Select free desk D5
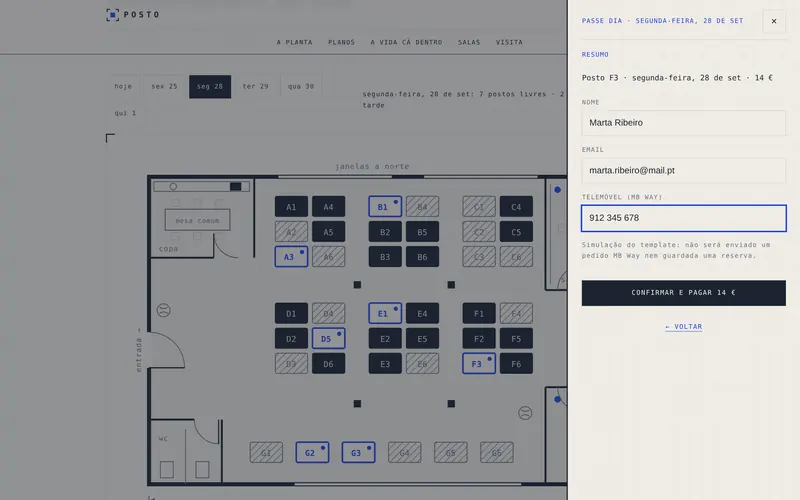This screenshot has height=500, width=800. (328, 338)
